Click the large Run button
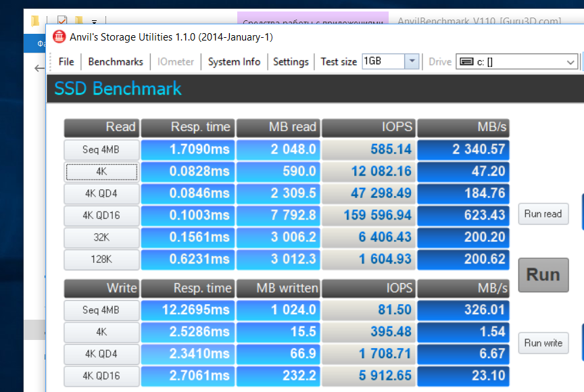Image resolution: width=584 pixels, height=392 pixels. 543,274
